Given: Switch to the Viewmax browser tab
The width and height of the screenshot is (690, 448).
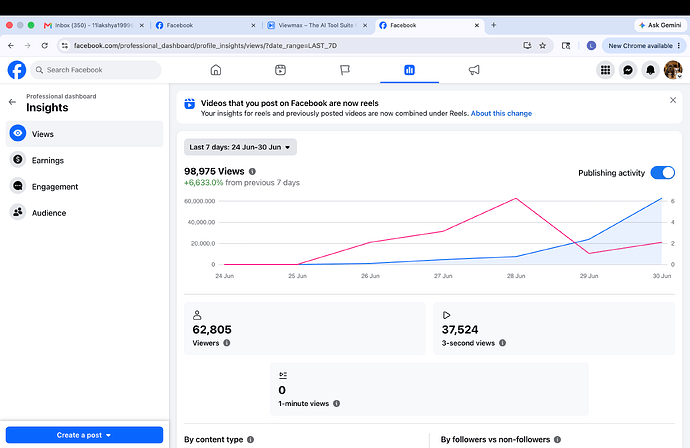Looking at the screenshot, I should (318, 26).
